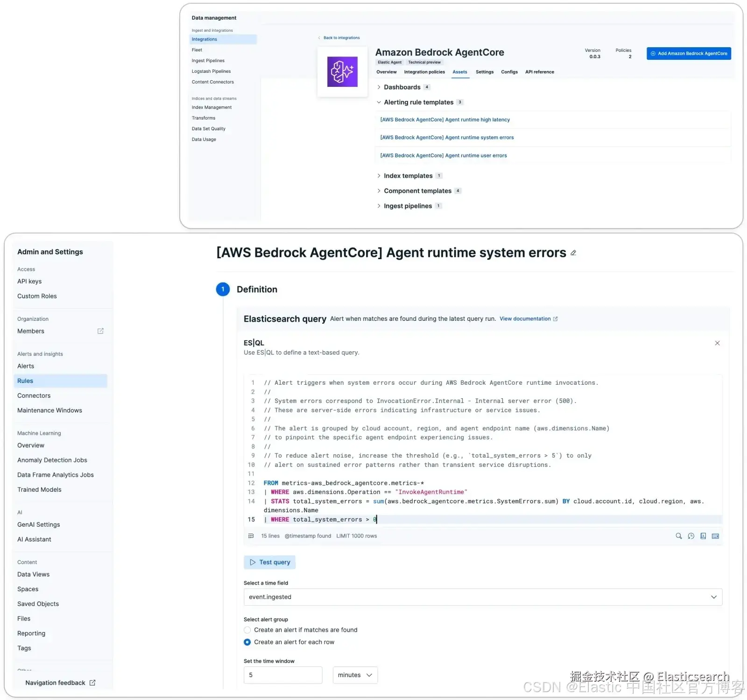Select Rules in the Admin sidebar
Viewport: 747px width, 700px height.
[60, 381]
